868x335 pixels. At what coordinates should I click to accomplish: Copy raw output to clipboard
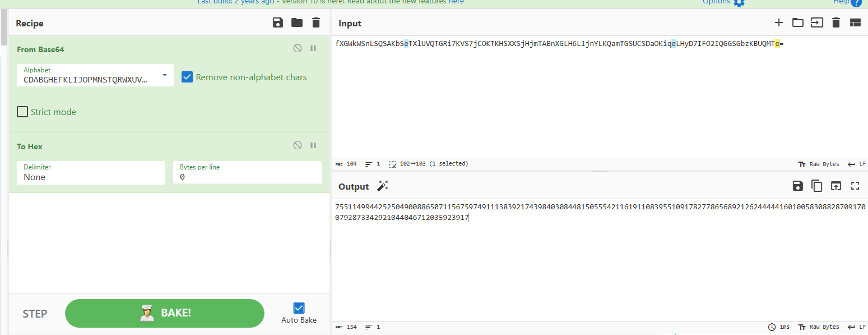pos(817,186)
